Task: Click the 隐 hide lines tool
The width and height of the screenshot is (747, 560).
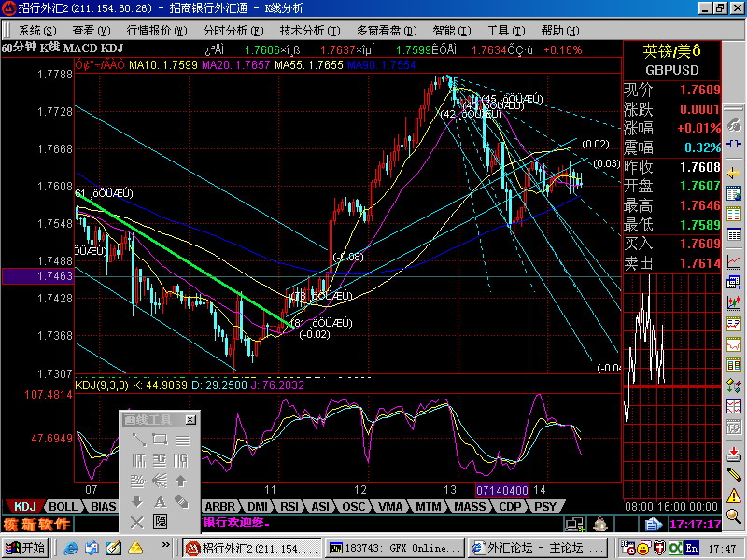Action: click(160, 523)
